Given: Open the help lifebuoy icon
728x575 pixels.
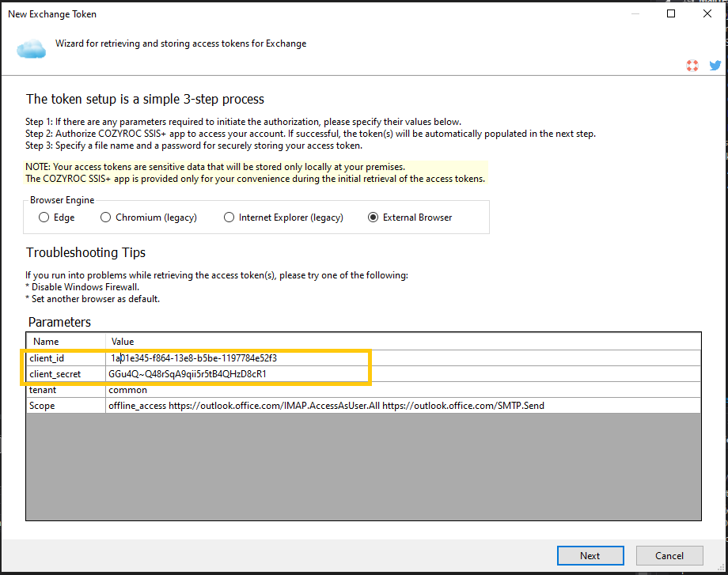Looking at the screenshot, I should 692,66.
